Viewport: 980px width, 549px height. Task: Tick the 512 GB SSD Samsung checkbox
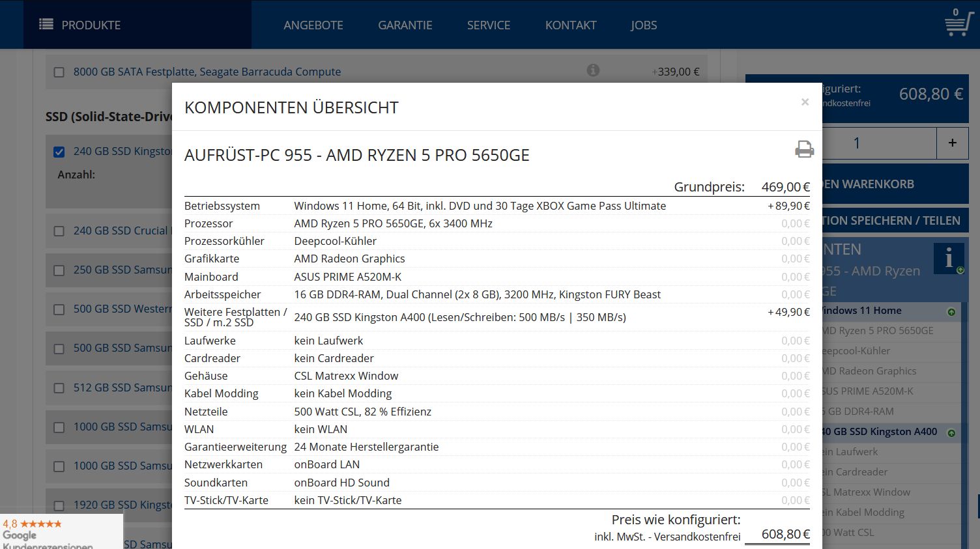pyautogui.click(x=59, y=388)
